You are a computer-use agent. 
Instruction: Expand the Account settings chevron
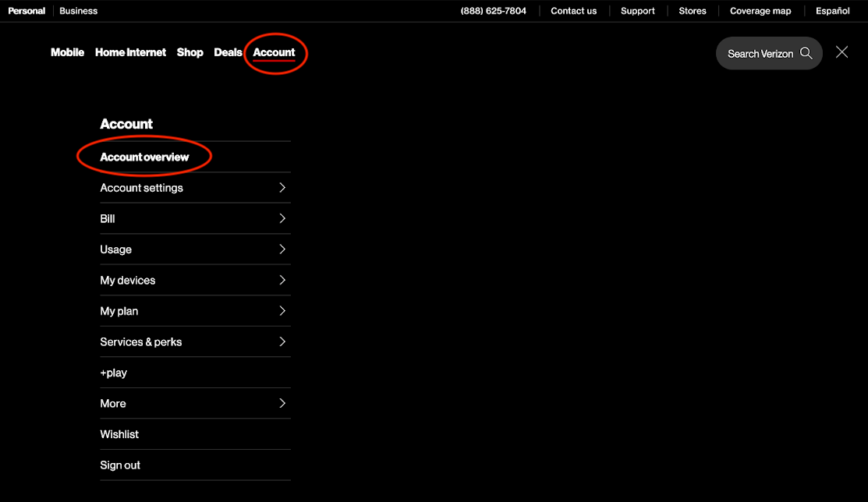click(x=282, y=188)
